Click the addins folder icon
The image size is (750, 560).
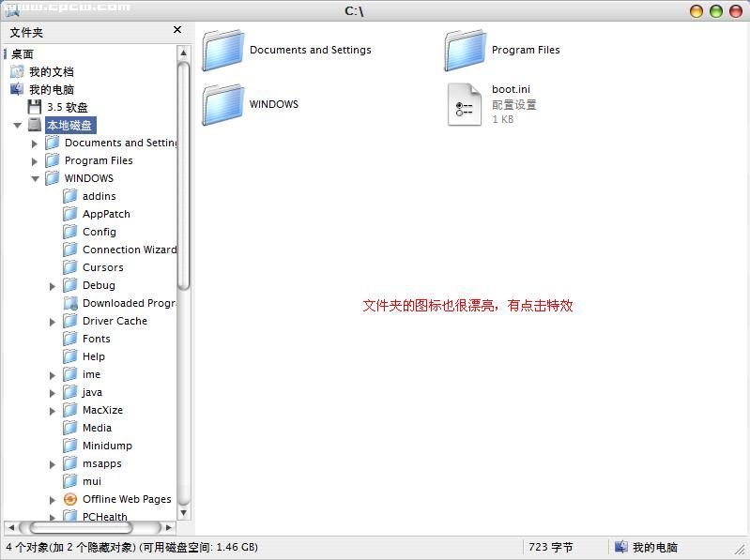tap(70, 196)
